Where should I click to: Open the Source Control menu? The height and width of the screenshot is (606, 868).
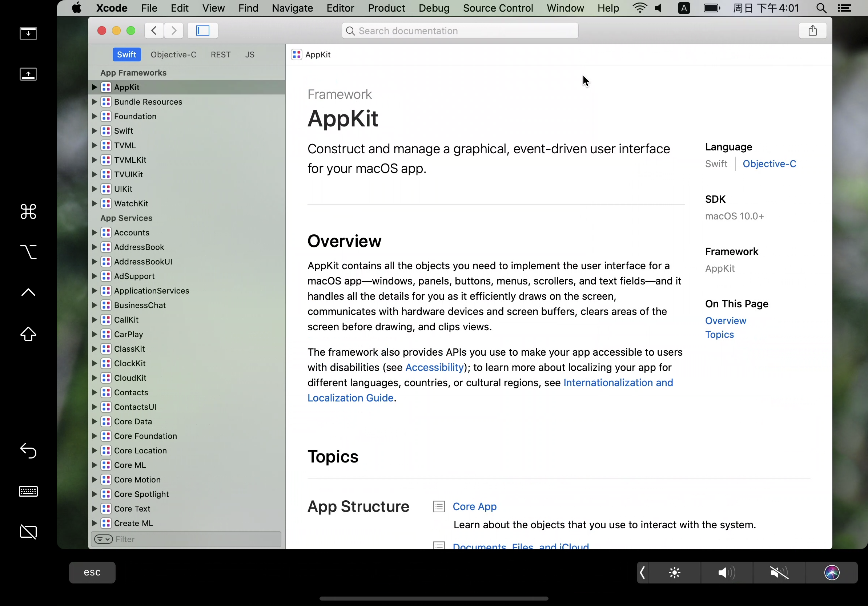pos(498,8)
